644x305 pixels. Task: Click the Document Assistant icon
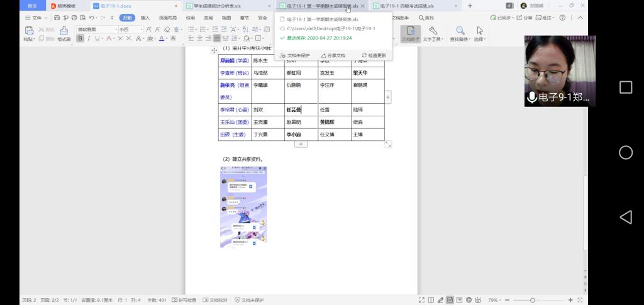pyautogui.click(x=410, y=31)
